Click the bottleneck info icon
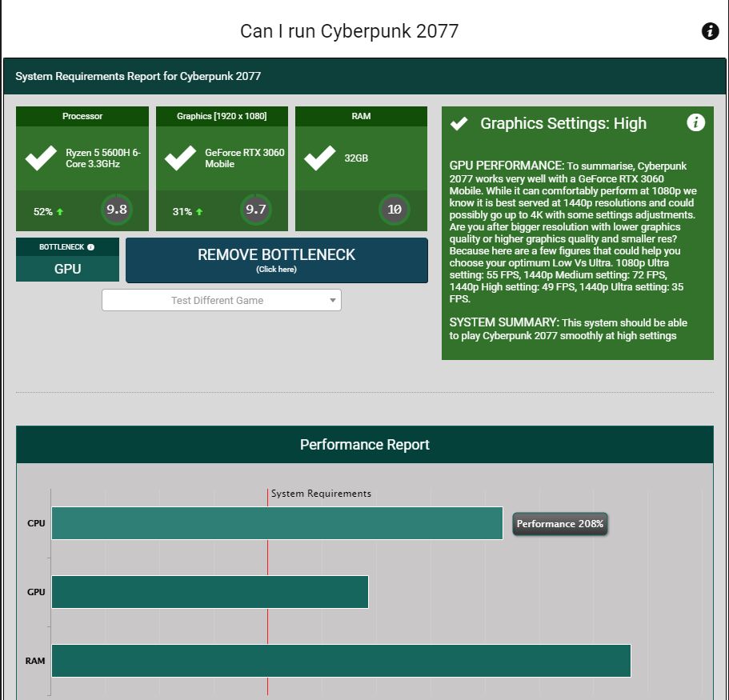Screen dimensions: 729x700 pos(90,247)
